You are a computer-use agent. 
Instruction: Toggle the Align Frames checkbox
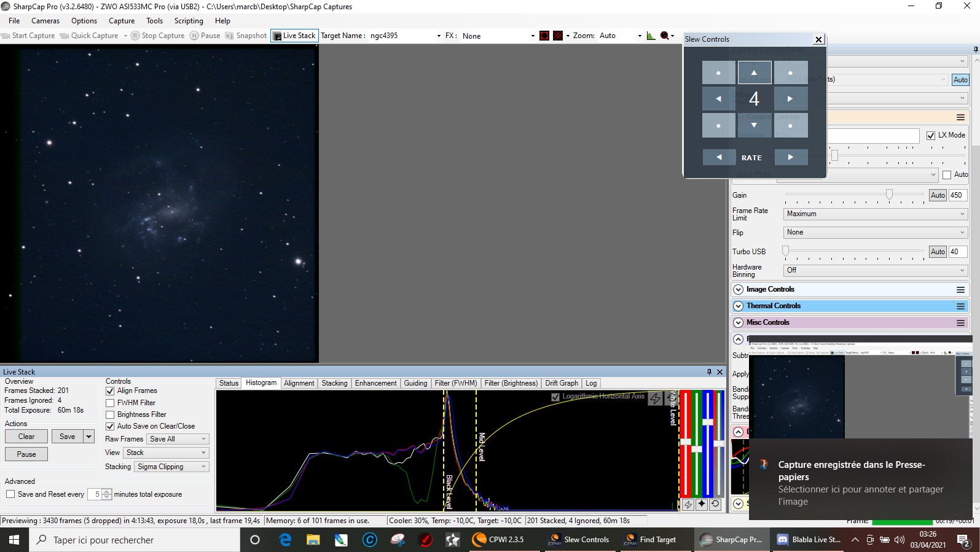(x=111, y=391)
